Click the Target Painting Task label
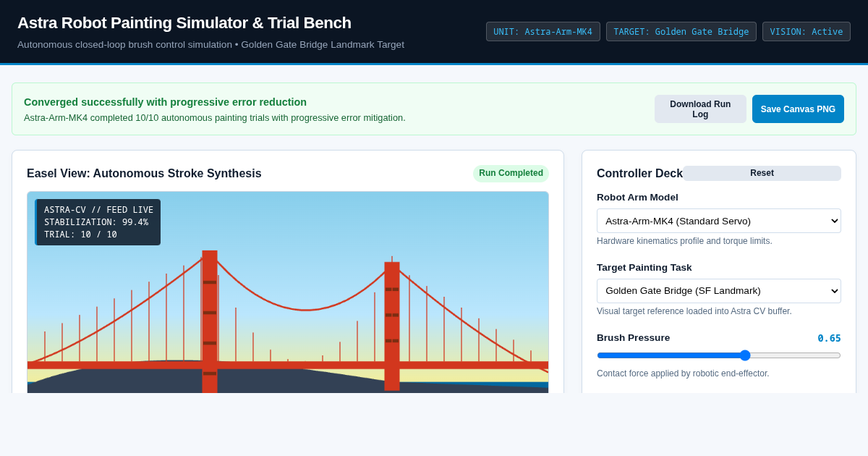Viewport: 868px width, 456px height. coord(644,268)
